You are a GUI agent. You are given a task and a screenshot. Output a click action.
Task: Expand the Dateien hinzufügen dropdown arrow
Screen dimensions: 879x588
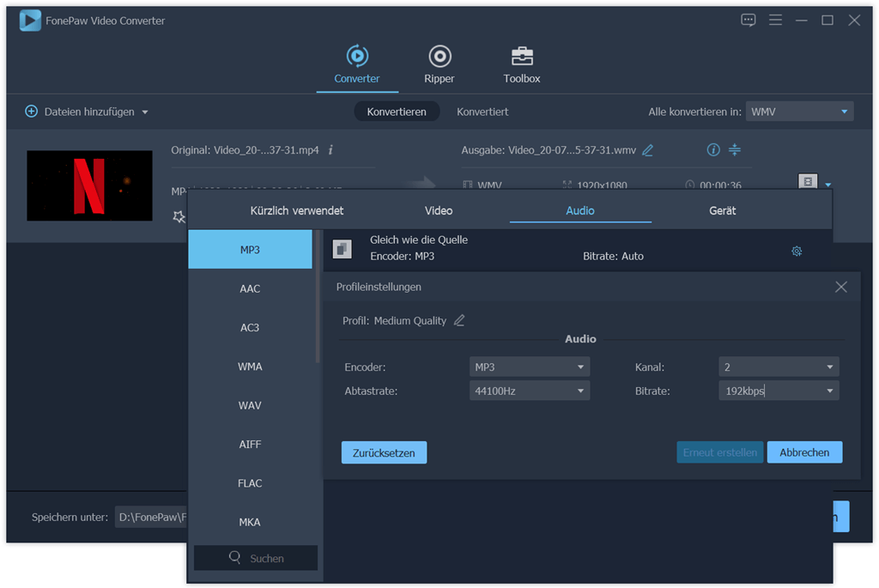[x=145, y=112]
